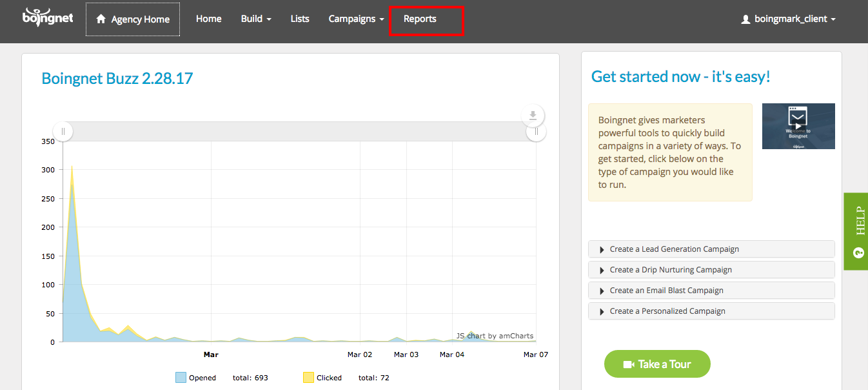Image resolution: width=868 pixels, height=390 pixels.
Task: Expand Create an Email Blast Campaign
Action: [711, 291]
